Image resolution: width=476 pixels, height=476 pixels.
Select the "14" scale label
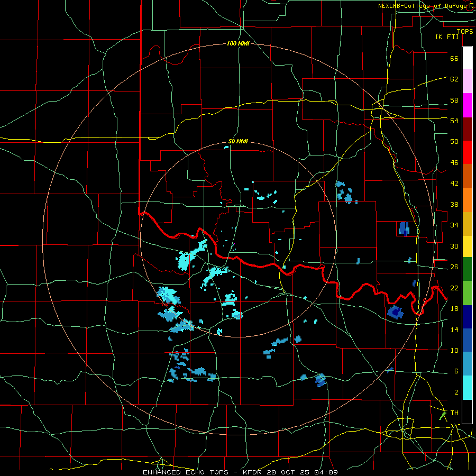pos(454,329)
